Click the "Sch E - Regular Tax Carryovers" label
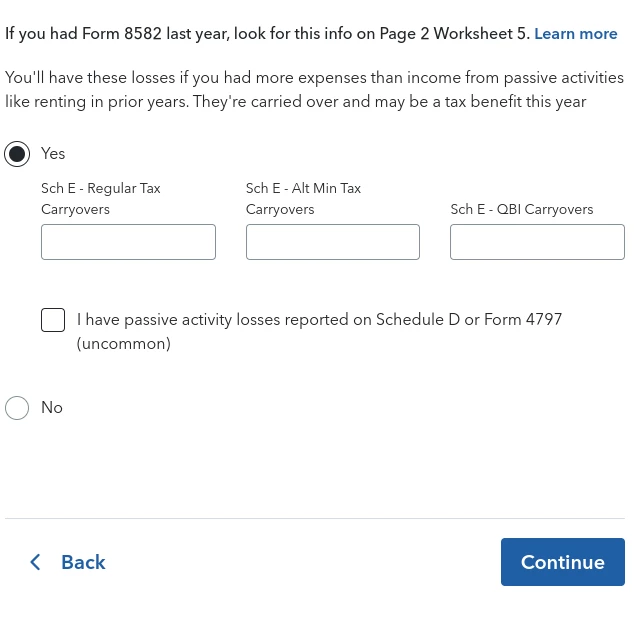Viewport: 636px width, 624px height. pos(101,199)
